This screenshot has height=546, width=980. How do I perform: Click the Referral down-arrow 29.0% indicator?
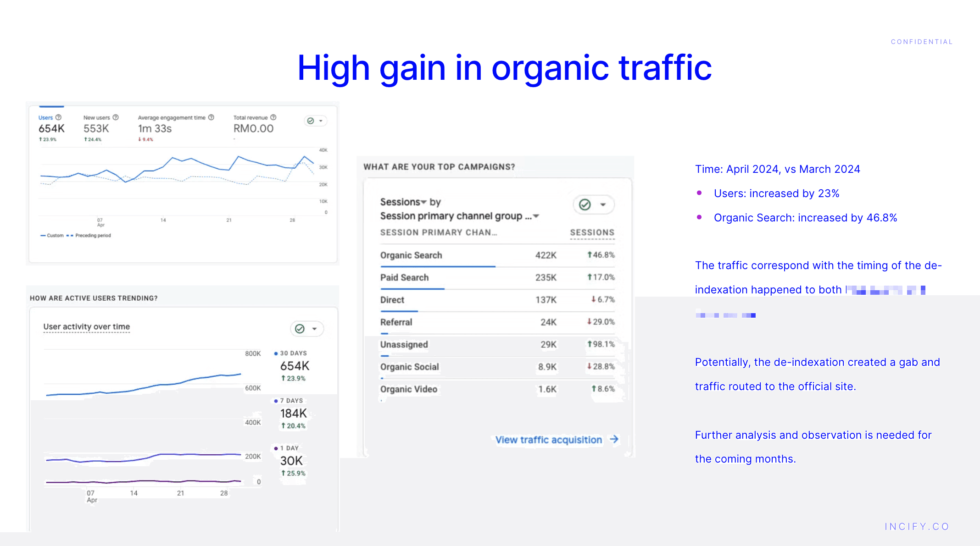pos(601,322)
